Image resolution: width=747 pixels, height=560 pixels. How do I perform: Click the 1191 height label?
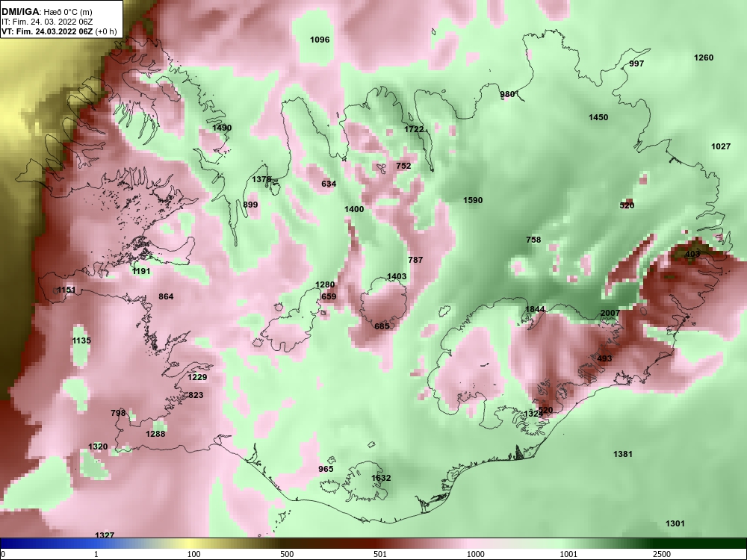click(141, 271)
